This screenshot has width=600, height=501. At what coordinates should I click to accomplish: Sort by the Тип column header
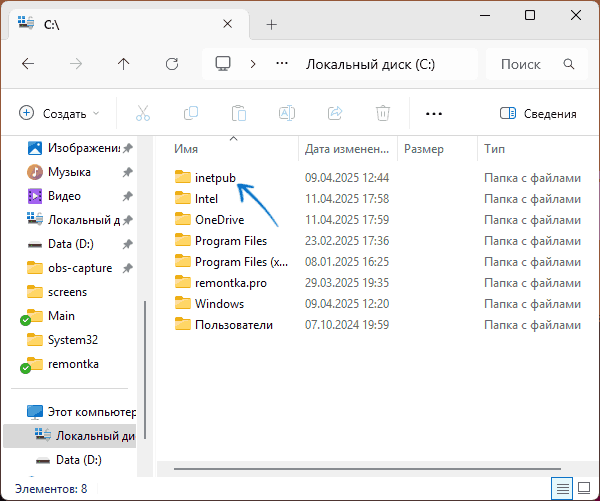536,149
